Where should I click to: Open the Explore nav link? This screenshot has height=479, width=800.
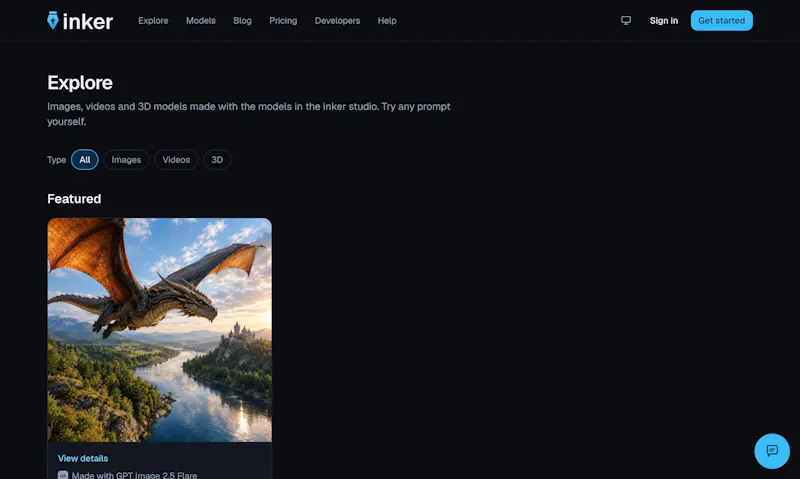tap(153, 20)
